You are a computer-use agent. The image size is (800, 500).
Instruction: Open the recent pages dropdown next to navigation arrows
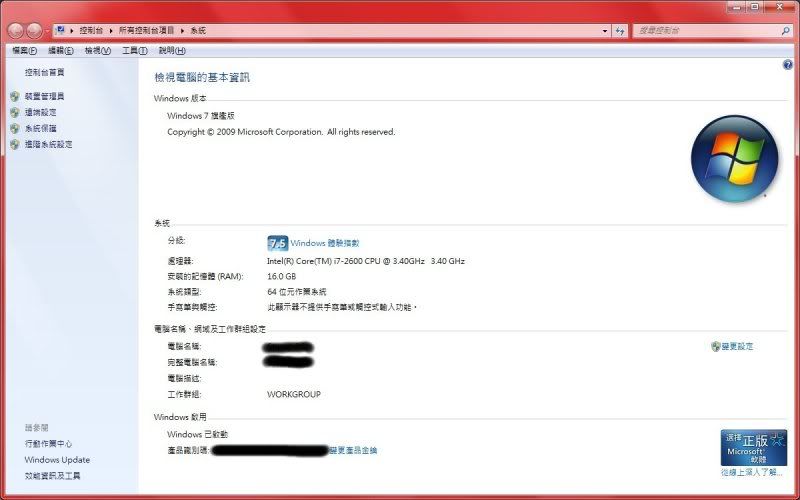pyautogui.click(x=47, y=31)
